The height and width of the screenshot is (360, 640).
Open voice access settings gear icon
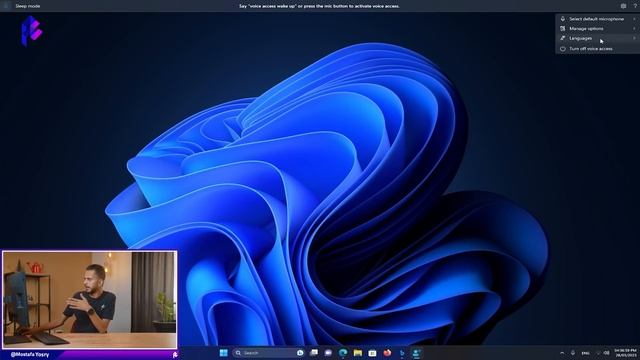(623, 6)
